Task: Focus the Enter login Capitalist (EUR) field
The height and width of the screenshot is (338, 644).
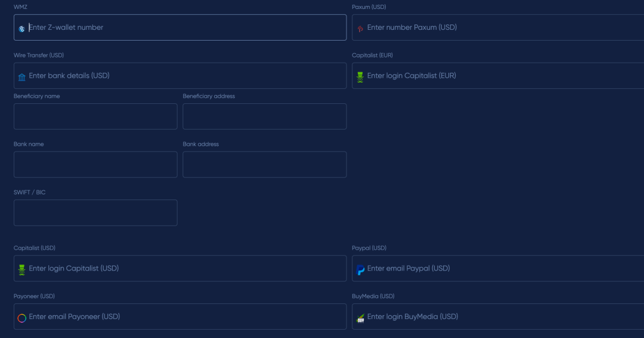Action: (x=501, y=76)
